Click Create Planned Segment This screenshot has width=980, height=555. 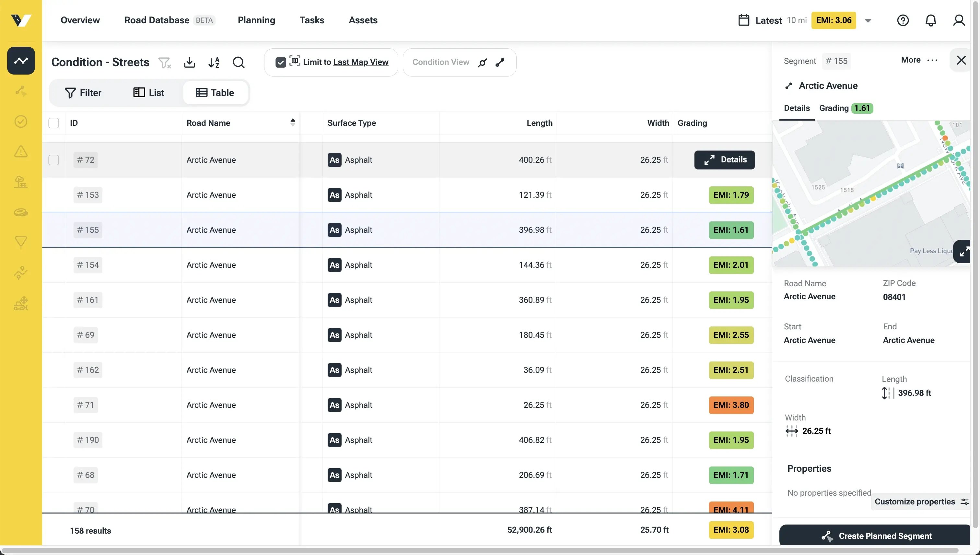[x=875, y=535]
